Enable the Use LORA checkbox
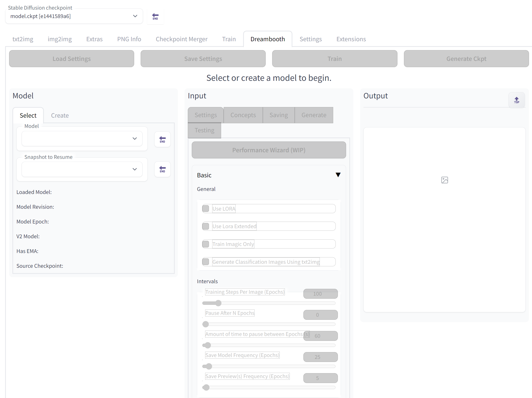The image size is (532, 398). 206,209
